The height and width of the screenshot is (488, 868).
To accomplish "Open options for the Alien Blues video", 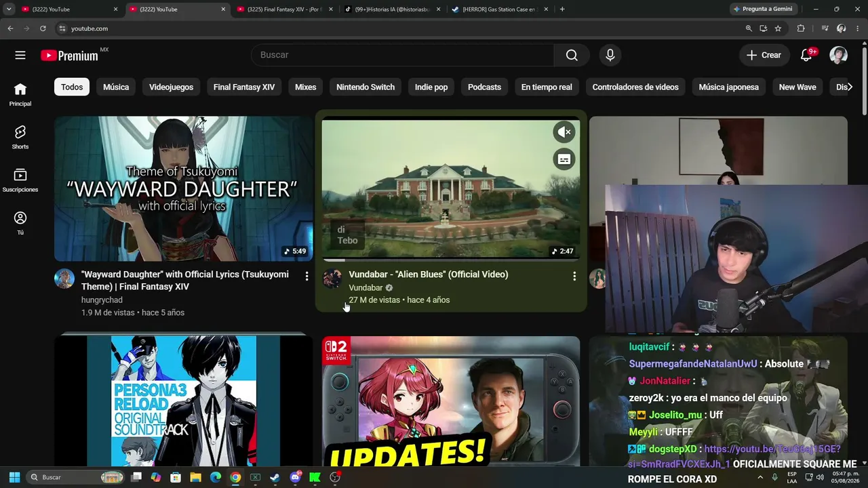I will pos(574,276).
